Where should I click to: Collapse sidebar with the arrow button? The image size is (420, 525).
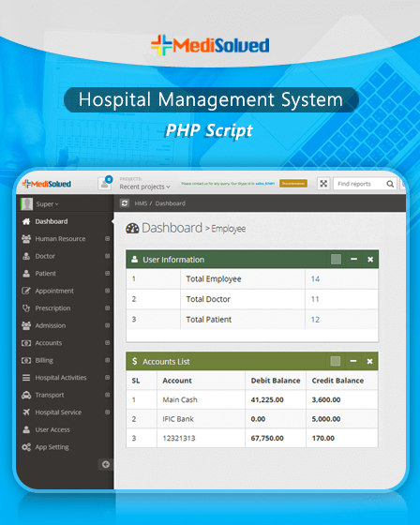coord(106,464)
